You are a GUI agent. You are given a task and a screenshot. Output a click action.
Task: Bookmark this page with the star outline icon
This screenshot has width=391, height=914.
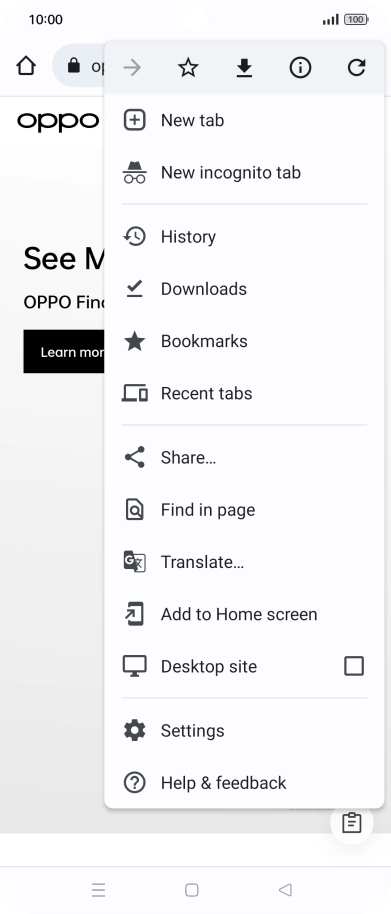188,68
